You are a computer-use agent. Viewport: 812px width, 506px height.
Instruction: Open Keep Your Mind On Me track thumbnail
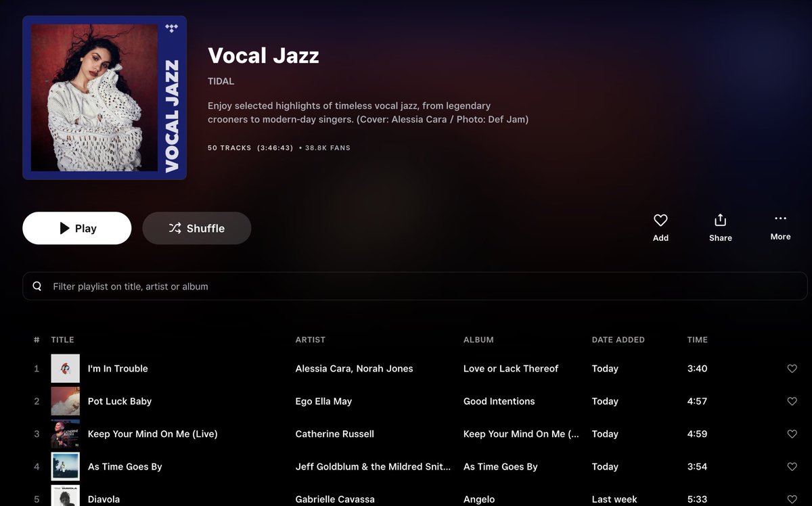[x=65, y=434]
